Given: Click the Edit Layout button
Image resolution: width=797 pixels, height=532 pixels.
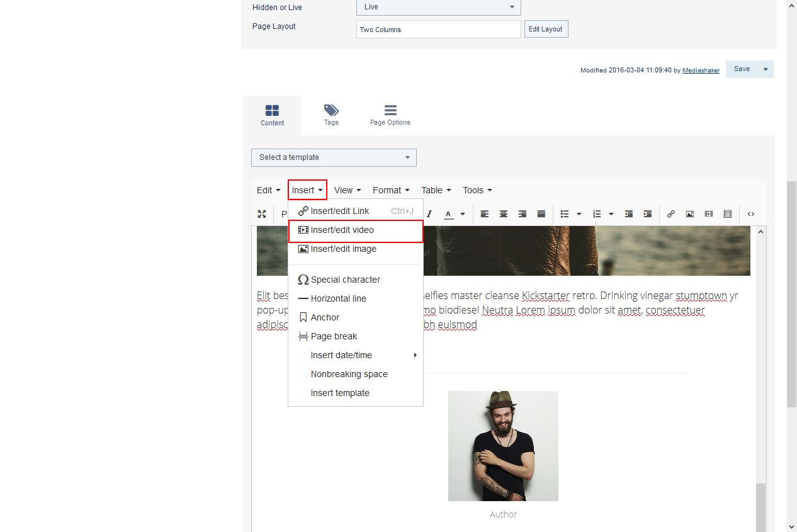Looking at the screenshot, I should [x=546, y=30].
